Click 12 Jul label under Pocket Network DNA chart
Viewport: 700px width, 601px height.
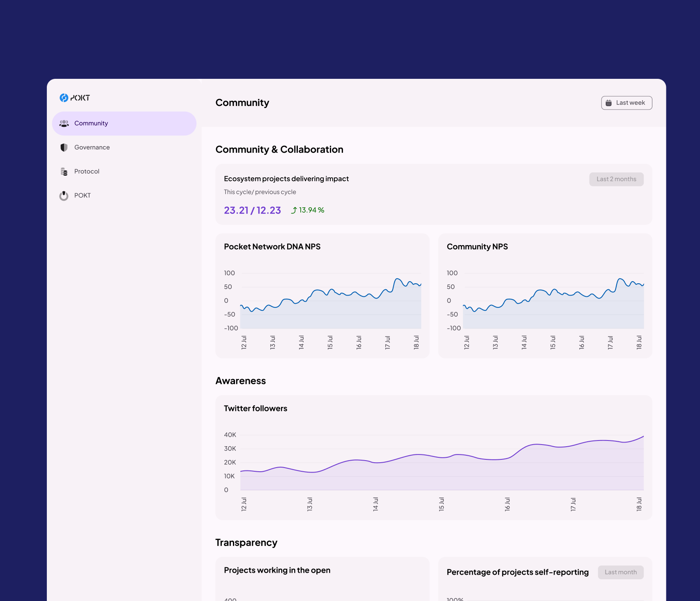pos(244,342)
